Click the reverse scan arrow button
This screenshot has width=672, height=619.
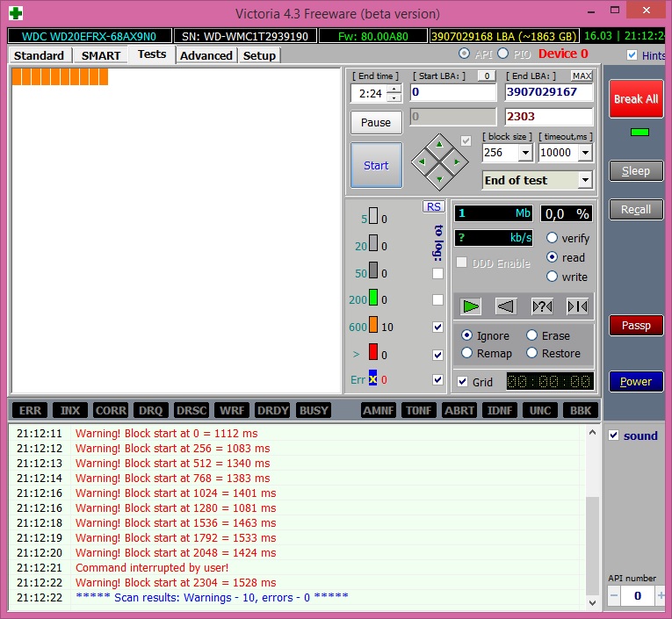(506, 306)
